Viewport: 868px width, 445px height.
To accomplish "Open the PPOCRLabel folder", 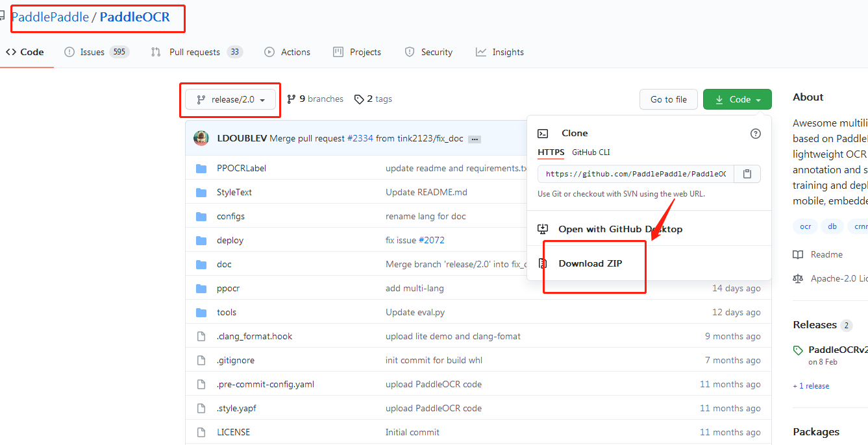I will point(242,168).
